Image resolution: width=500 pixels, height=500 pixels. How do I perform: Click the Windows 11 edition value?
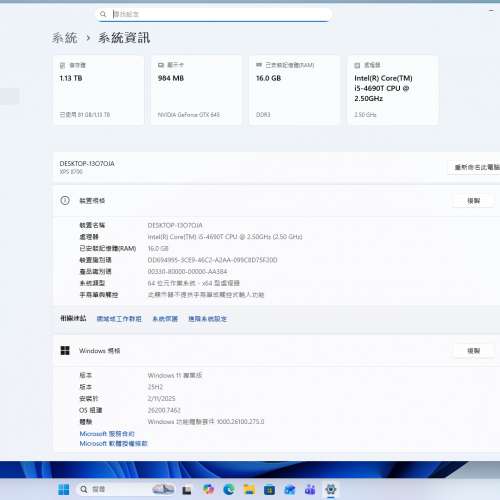(175, 375)
